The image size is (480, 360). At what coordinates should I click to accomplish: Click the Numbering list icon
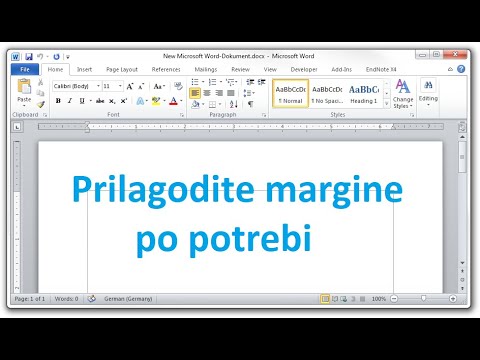tap(212, 82)
